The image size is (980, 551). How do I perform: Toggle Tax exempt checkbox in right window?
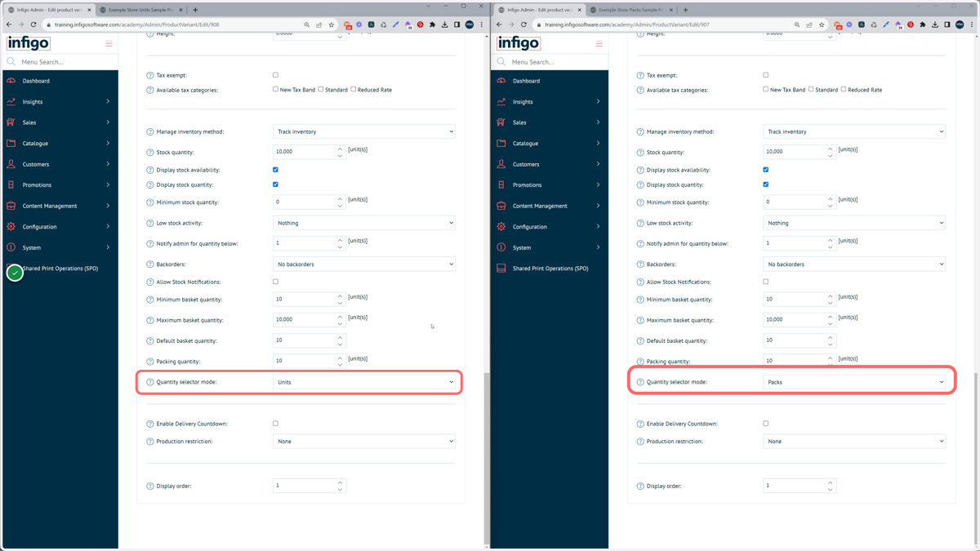(765, 75)
